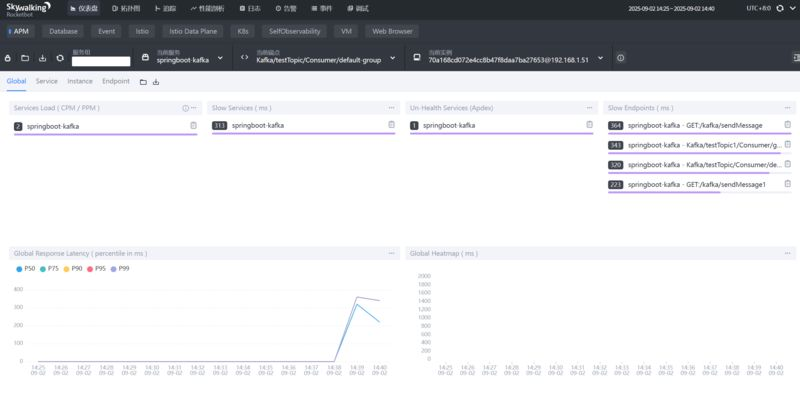
Task: Click the panel icon at the toolbar's far right edge
Action: point(796,58)
